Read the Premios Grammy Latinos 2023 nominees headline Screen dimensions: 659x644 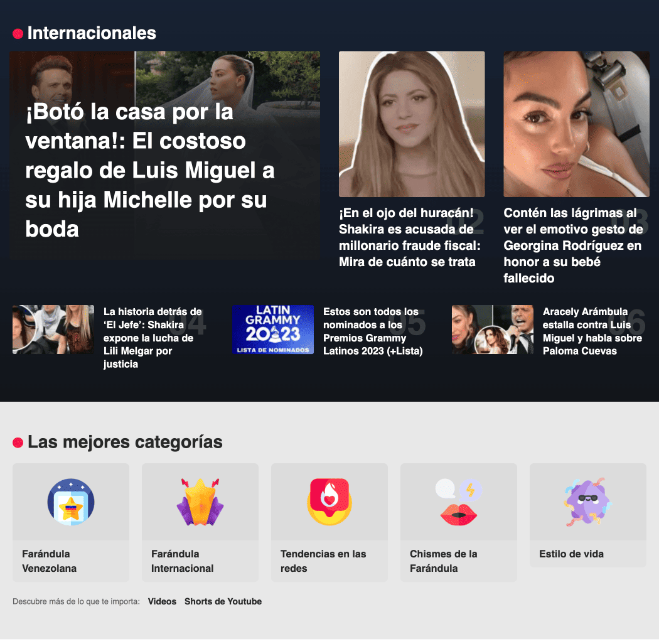(x=373, y=331)
